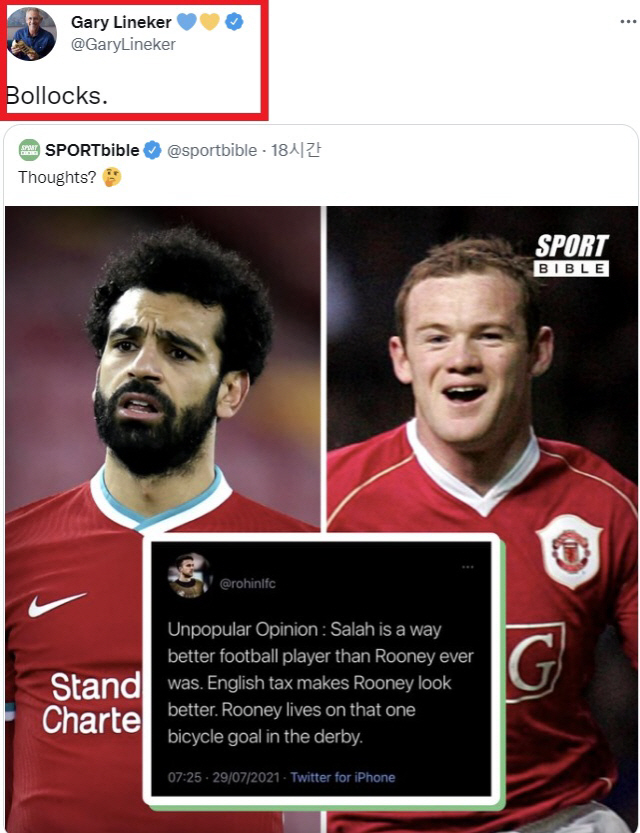Click SPORTbible's verified checkmark badge

click(152, 150)
